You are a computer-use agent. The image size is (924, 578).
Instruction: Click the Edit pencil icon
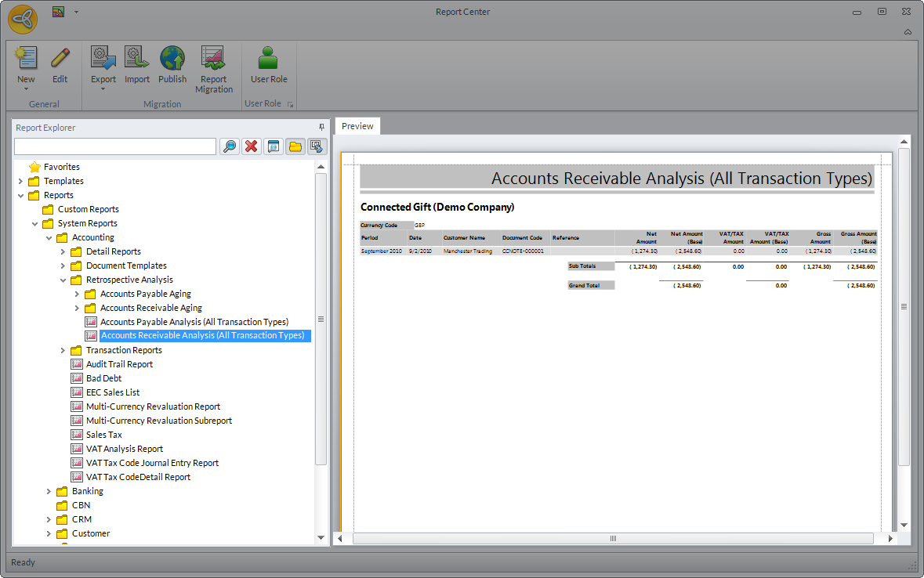(60, 60)
